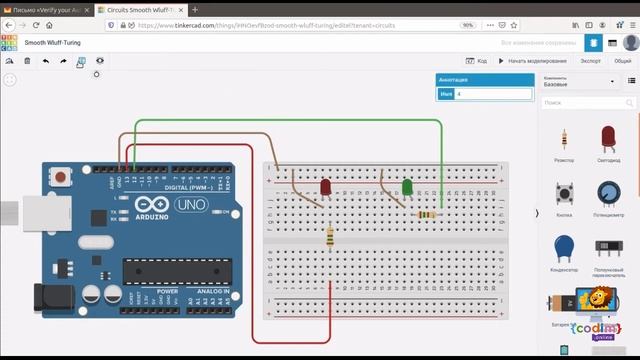Select the Capacitor component in library
The height and width of the screenshot is (360, 640).
pyautogui.click(x=564, y=253)
